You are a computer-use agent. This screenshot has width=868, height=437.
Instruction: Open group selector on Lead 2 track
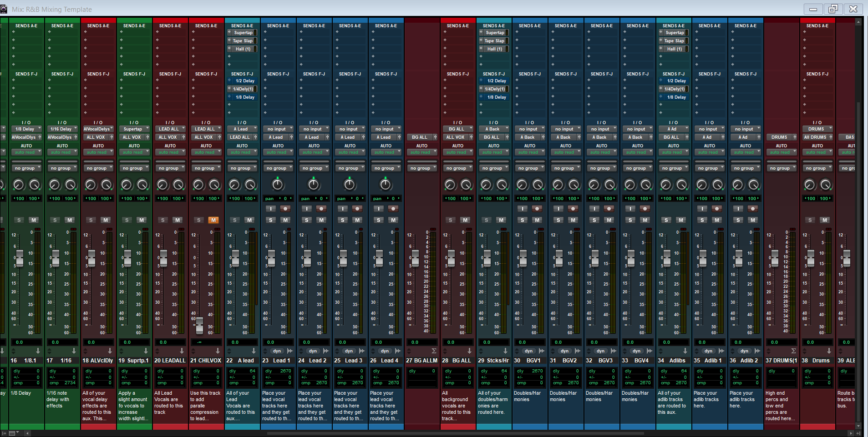314,168
